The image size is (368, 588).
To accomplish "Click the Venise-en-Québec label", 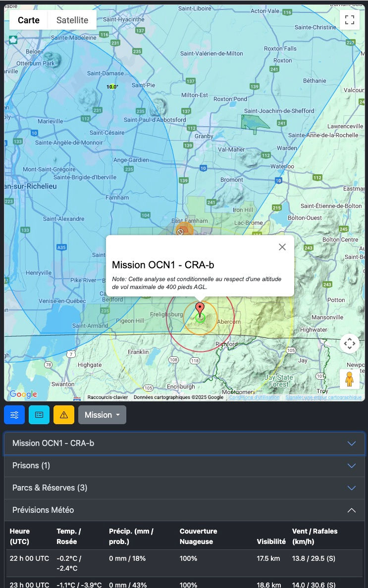I will [62, 301].
